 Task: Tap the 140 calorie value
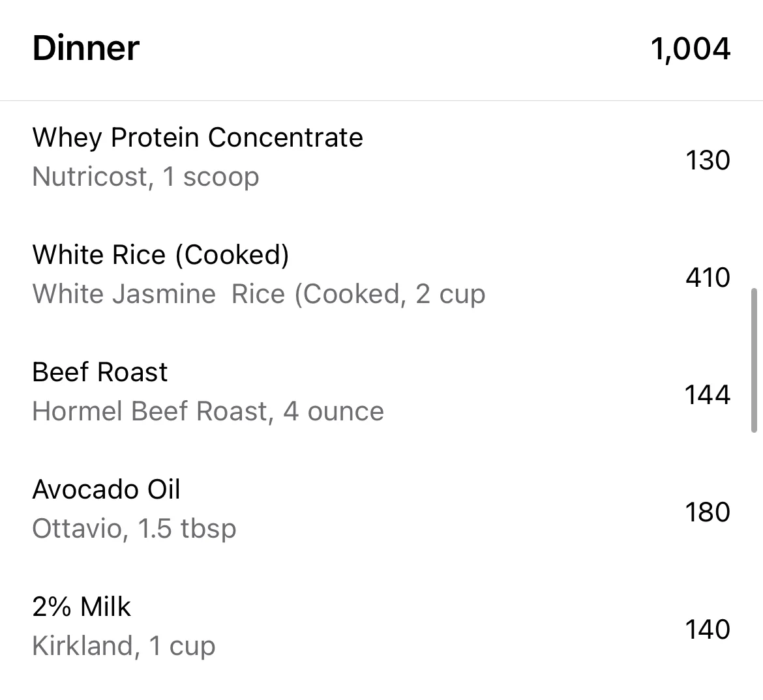click(x=708, y=629)
